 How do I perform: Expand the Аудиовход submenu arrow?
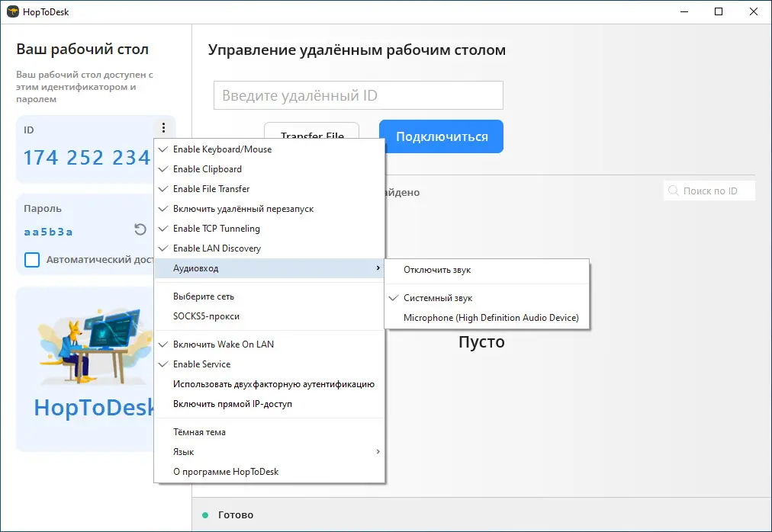378,268
